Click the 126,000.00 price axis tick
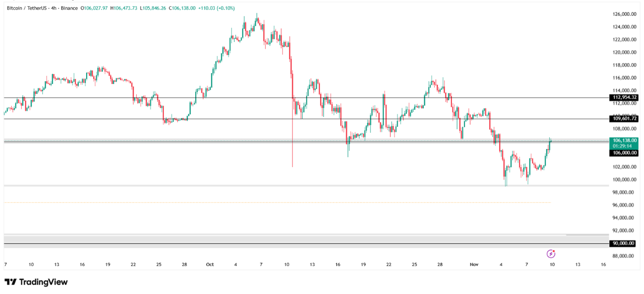 click(624, 14)
